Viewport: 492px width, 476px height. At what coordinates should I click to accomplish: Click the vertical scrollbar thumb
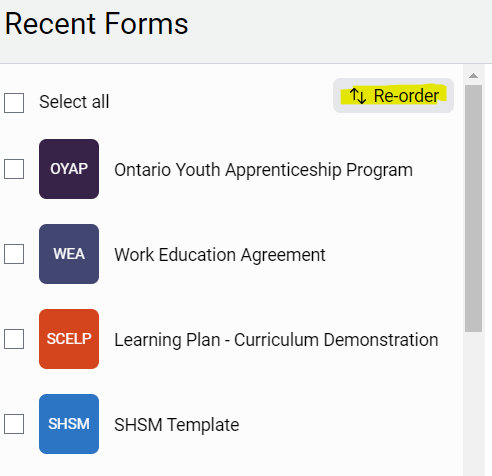[473, 208]
